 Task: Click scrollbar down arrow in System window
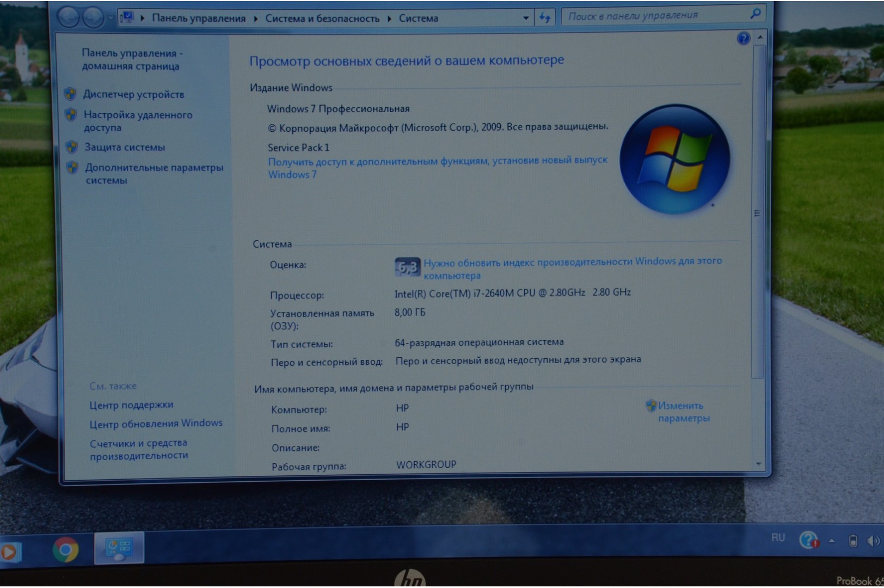[x=758, y=464]
